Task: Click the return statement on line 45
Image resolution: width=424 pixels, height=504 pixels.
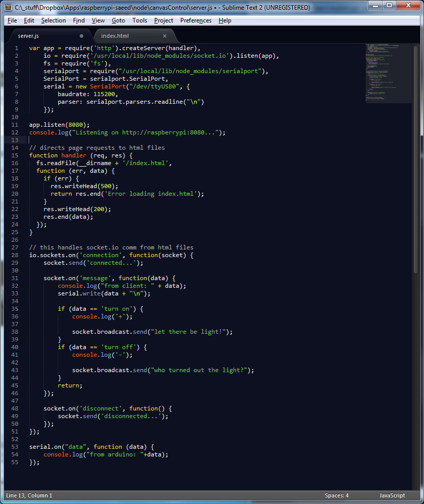Action: point(70,385)
